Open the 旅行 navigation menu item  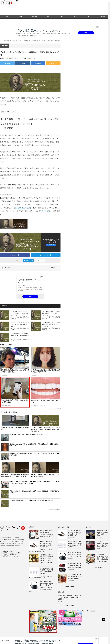21,16
